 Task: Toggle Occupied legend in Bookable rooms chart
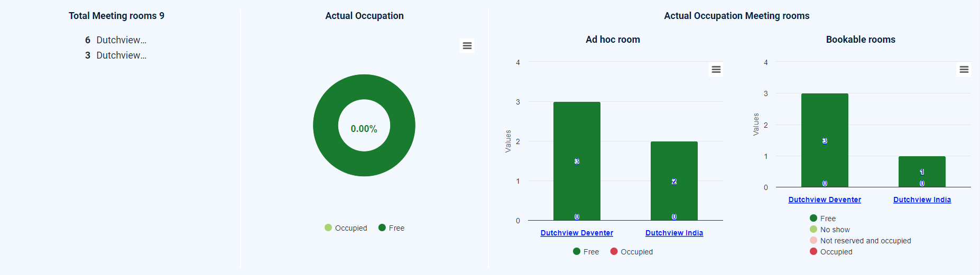click(x=831, y=252)
